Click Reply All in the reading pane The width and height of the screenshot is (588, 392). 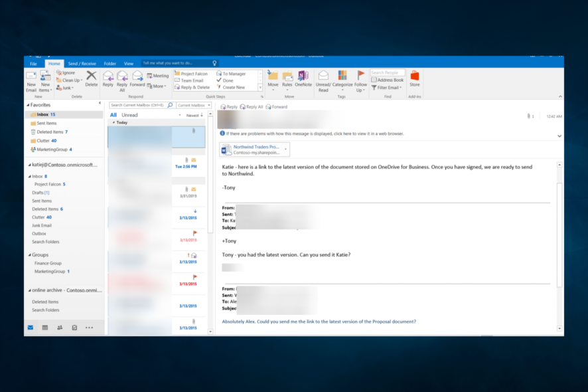point(252,107)
